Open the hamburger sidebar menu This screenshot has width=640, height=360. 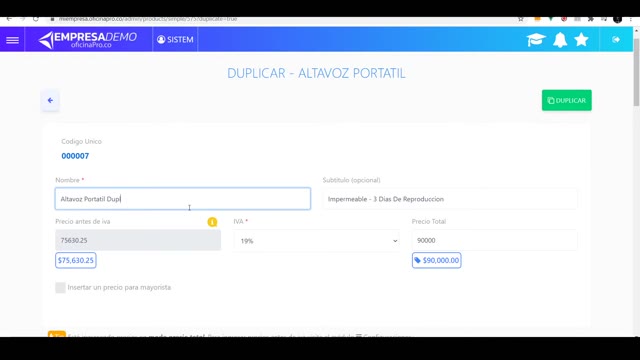(x=12, y=40)
